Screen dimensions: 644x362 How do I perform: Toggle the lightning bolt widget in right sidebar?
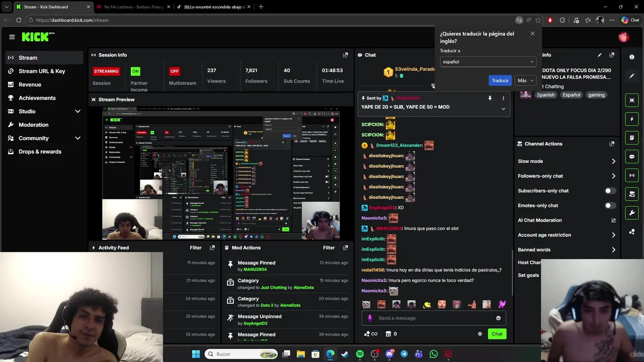tap(632, 119)
